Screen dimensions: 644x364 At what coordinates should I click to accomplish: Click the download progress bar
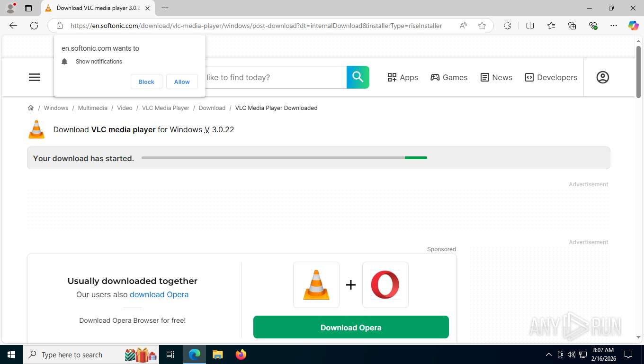pos(284,158)
